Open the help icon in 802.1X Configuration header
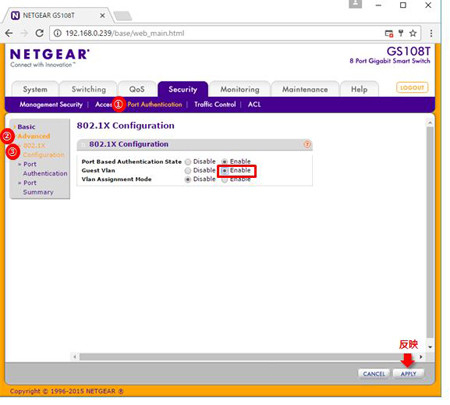Viewport: 450px width, 405px height. click(x=307, y=144)
